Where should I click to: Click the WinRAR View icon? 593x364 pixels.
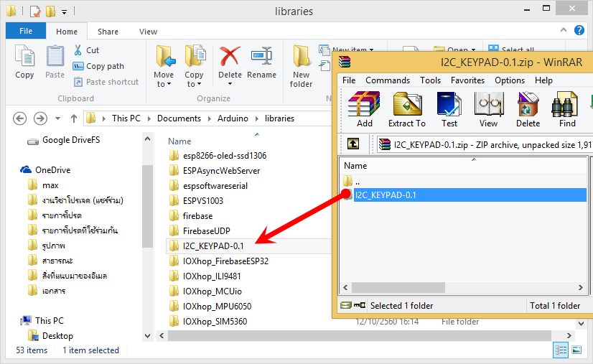coord(488,104)
